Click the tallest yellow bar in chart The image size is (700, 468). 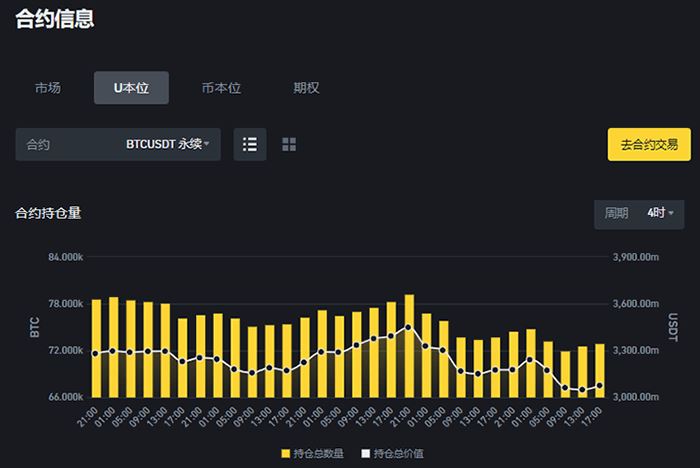pos(409,345)
